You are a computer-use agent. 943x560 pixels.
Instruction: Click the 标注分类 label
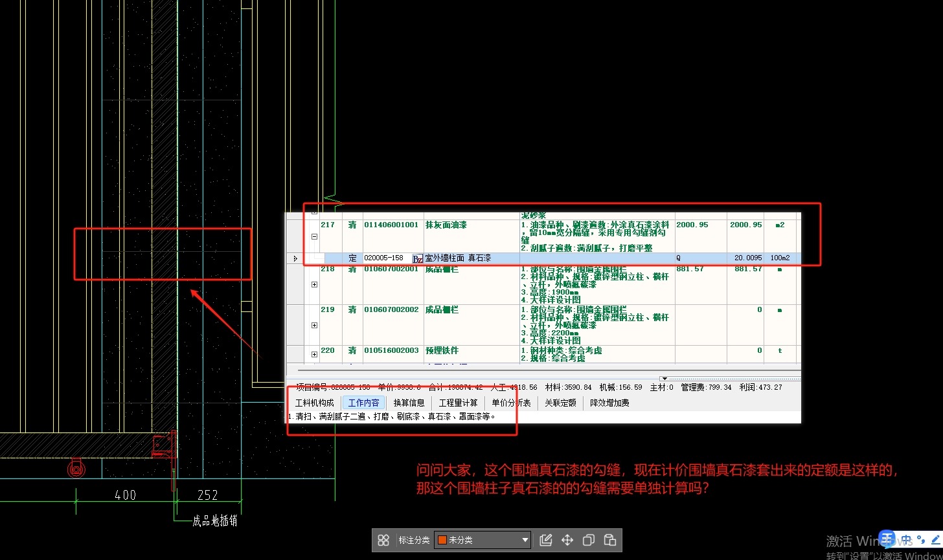point(414,540)
